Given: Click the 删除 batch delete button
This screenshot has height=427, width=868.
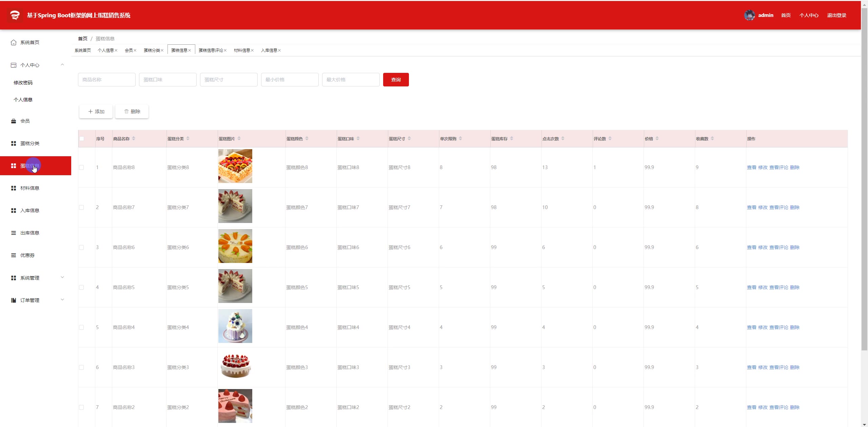Looking at the screenshot, I should tap(132, 111).
